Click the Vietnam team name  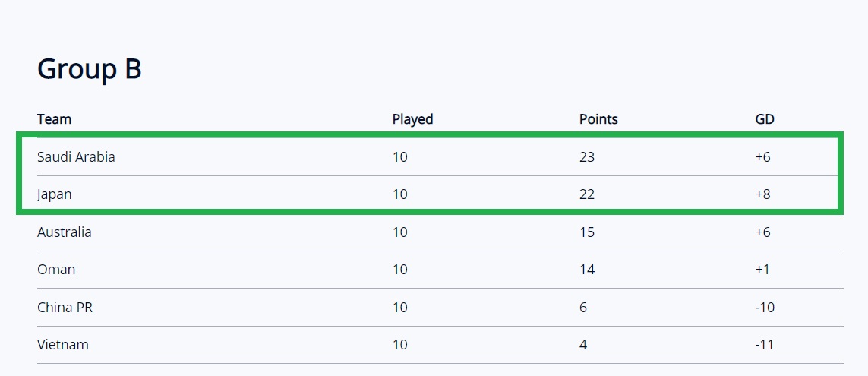pos(62,344)
